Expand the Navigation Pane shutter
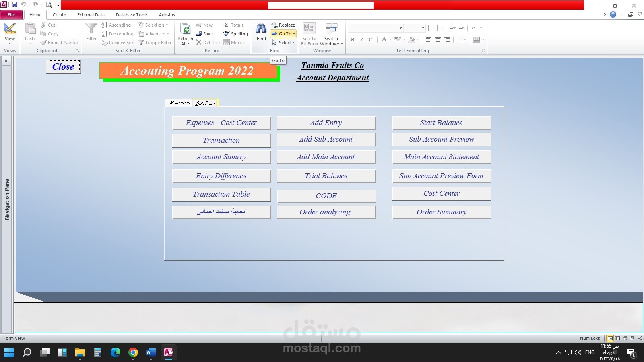Image resolution: width=644 pixels, height=362 pixels. (6, 61)
